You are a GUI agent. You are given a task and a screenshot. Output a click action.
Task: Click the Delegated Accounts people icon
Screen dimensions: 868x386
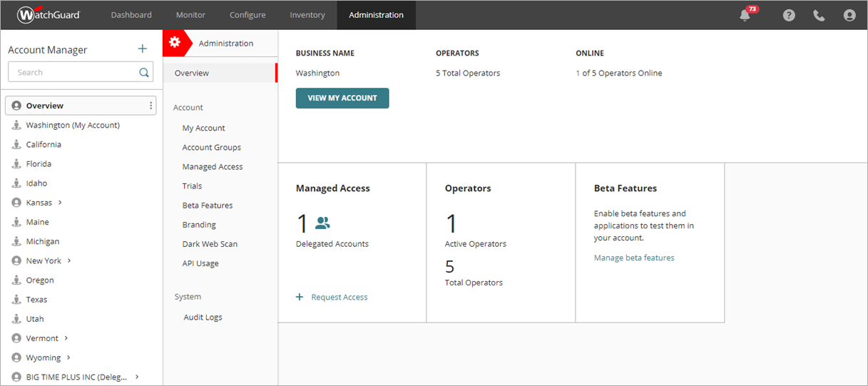[x=322, y=223]
